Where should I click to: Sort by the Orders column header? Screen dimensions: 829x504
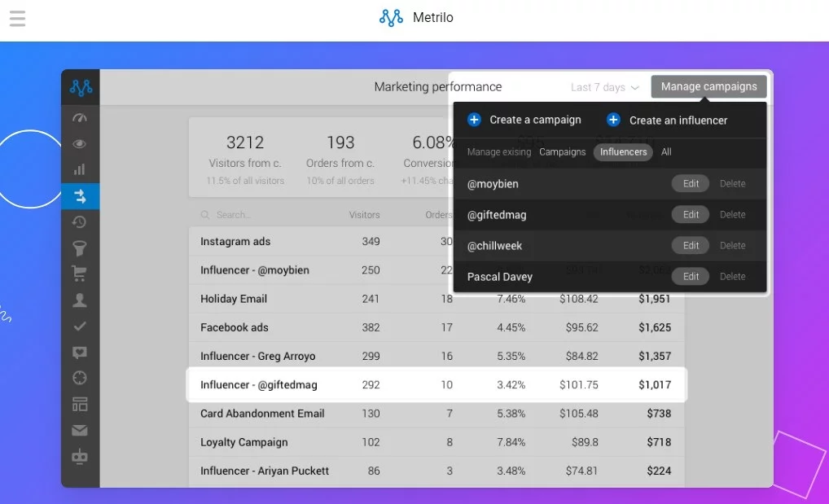[439, 215]
